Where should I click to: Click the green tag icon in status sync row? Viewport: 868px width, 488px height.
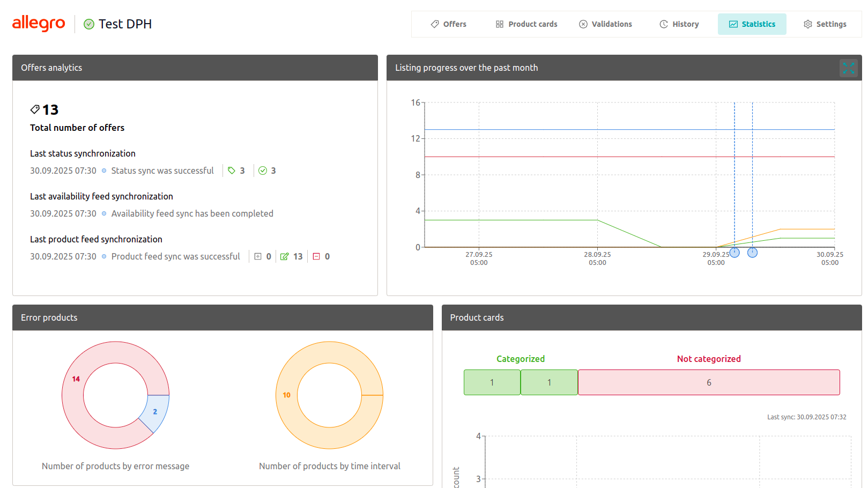click(x=232, y=171)
